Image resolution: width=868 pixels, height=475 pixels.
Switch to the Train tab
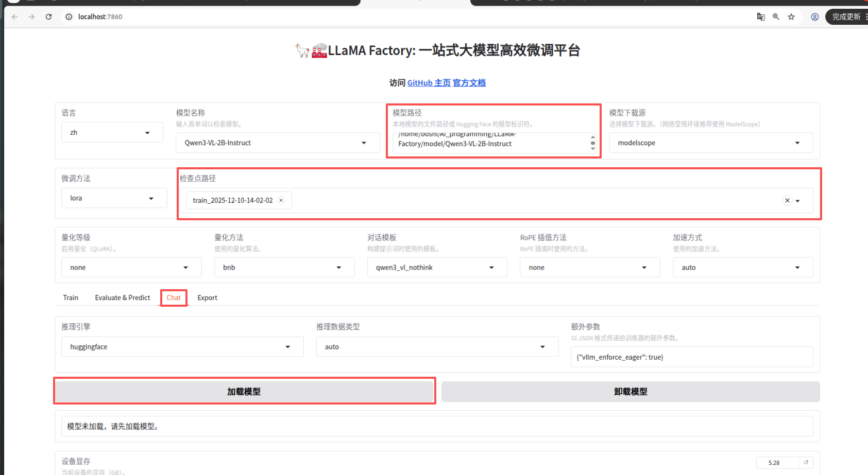coord(71,297)
